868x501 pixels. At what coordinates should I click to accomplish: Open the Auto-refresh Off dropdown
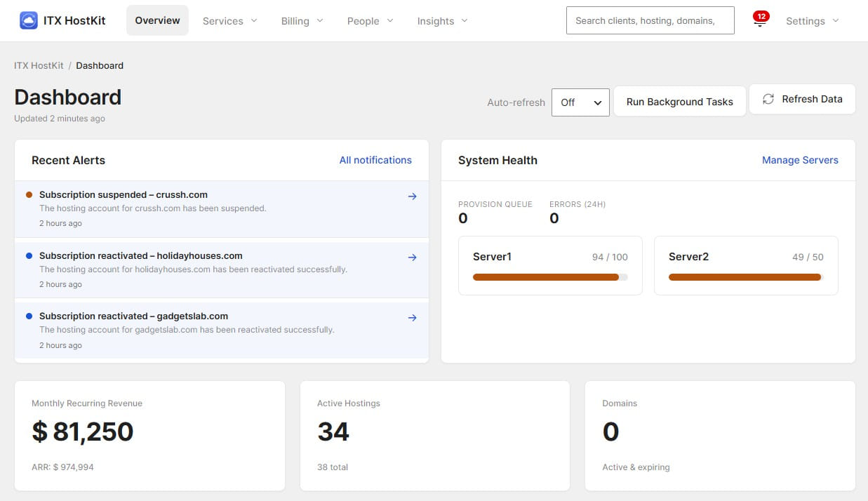pos(580,102)
